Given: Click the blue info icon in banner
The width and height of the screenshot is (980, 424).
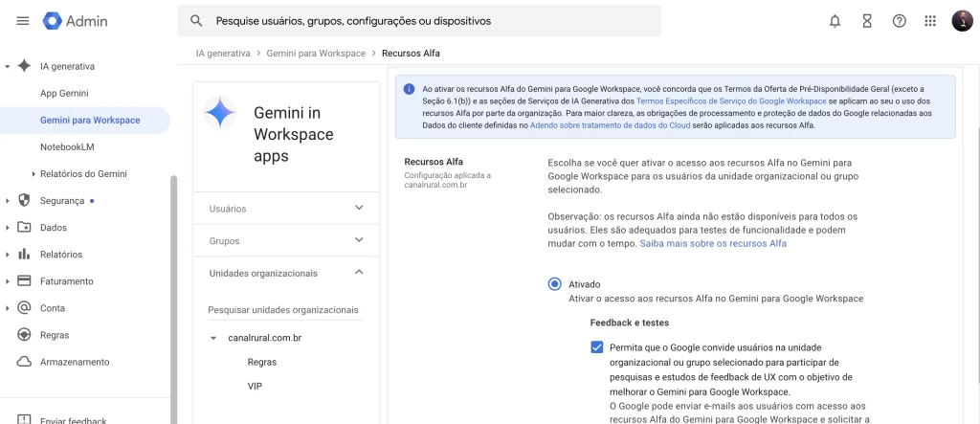Looking at the screenshot, I should tap(409, 89).
